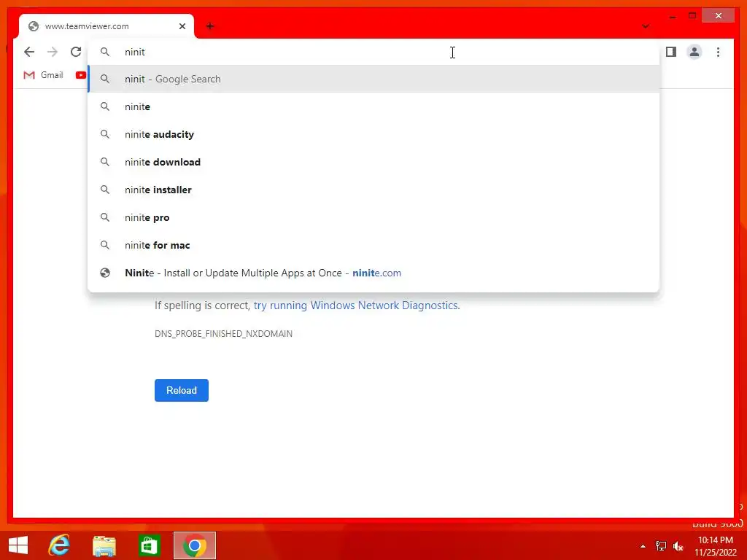Choose the 'ninite installer' suggestion
The image size is (747, 560).
coord(374,190)
